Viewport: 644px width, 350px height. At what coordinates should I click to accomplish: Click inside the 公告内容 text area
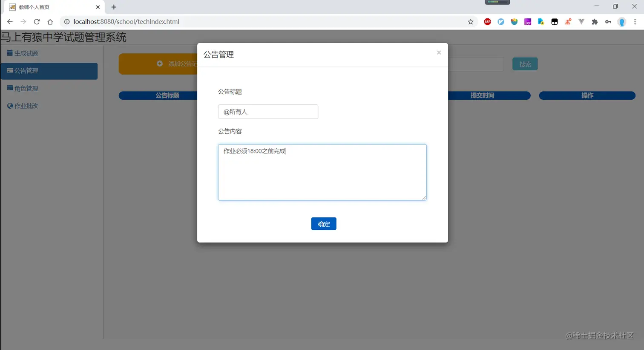[322, 172]
